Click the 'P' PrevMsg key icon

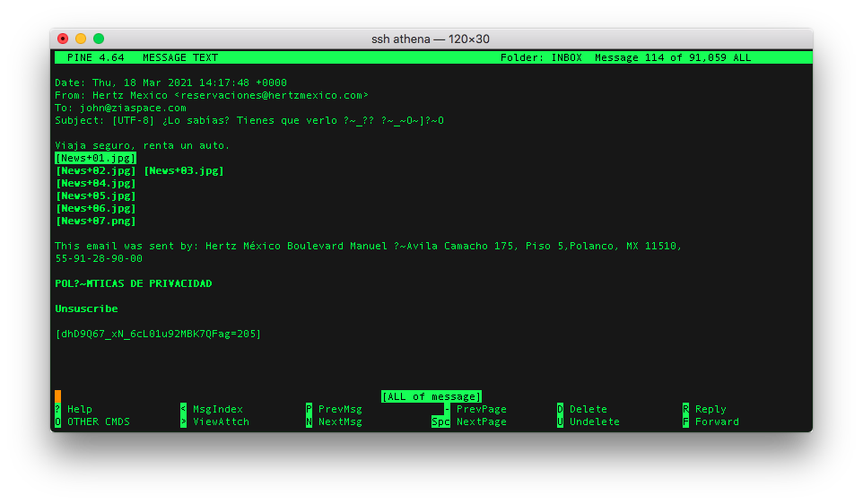309,409
